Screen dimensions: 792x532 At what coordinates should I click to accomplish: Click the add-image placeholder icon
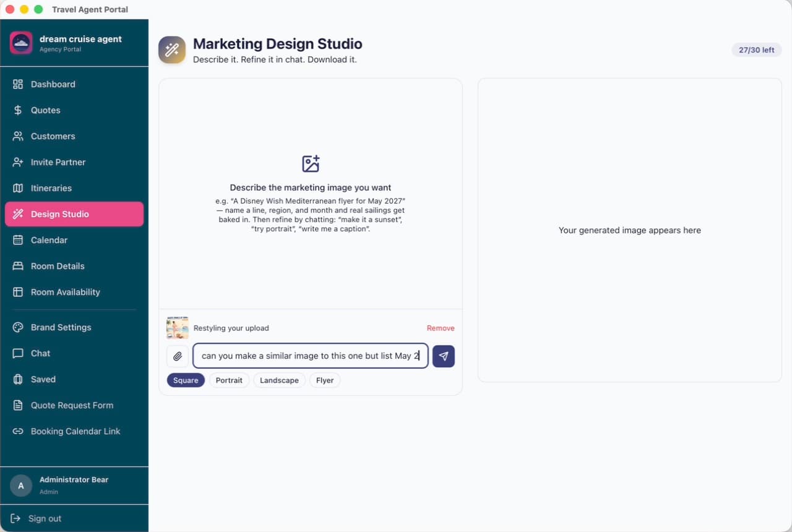[311, 164]
